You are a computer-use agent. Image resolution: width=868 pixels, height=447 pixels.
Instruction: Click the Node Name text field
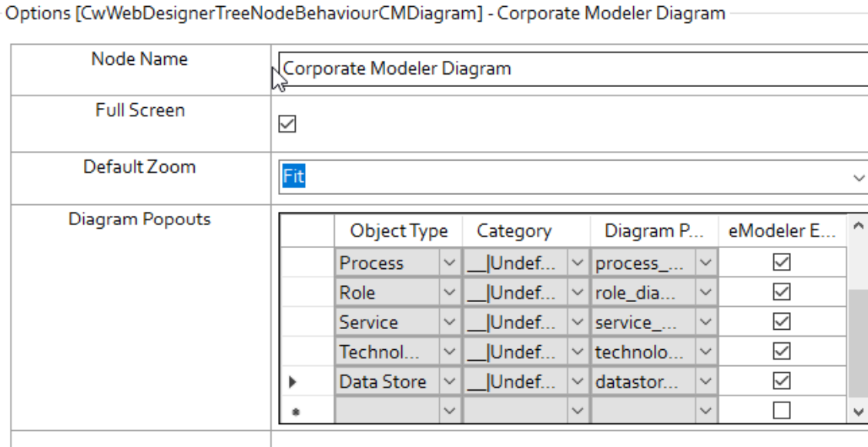pos(570,69)
